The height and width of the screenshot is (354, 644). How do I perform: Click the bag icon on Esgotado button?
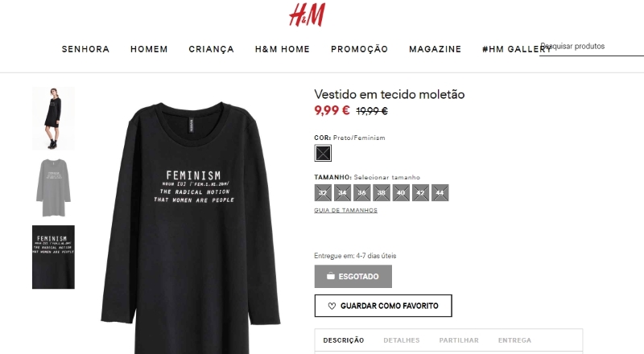(x=331, y=276)
